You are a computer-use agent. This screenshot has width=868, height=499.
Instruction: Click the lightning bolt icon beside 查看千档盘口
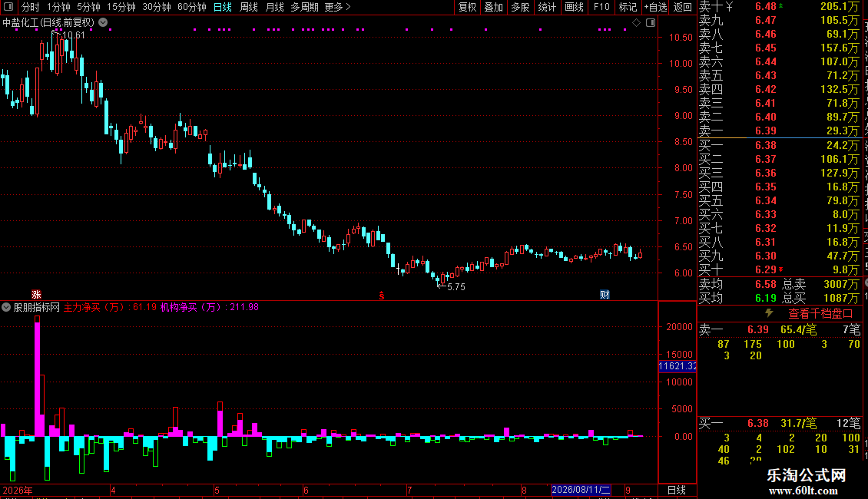pyautogui.click(x=769, y=313)
